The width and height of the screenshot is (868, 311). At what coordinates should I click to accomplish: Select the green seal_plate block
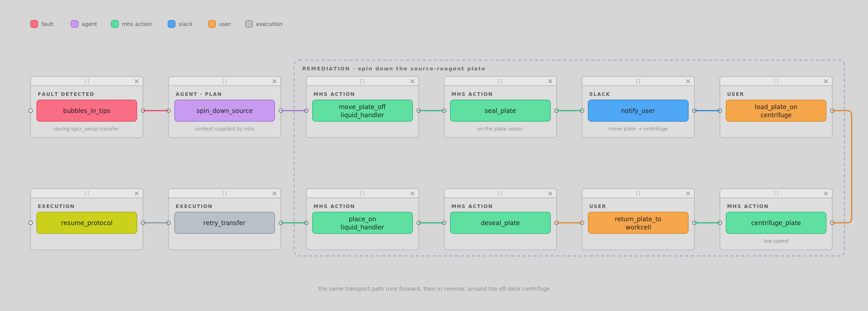[500, 111]
